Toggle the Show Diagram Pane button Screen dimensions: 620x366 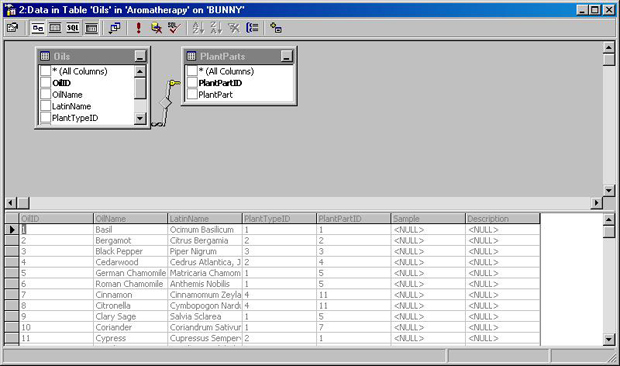point(38,28)
